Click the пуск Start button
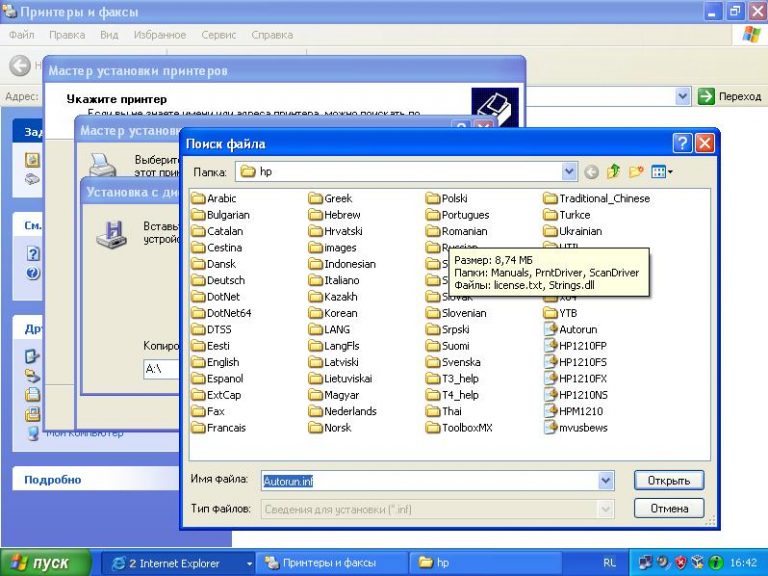Screen dimensions: 768x576 [x=46, y=562]
